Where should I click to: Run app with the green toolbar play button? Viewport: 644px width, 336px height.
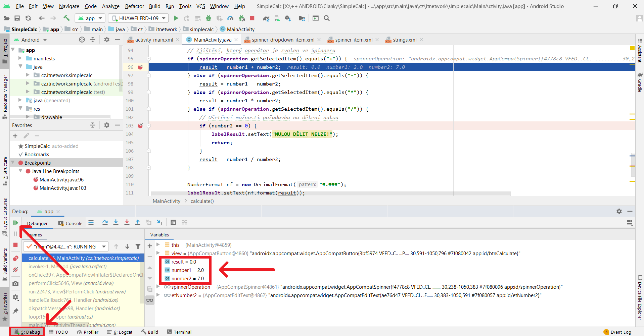176,18
